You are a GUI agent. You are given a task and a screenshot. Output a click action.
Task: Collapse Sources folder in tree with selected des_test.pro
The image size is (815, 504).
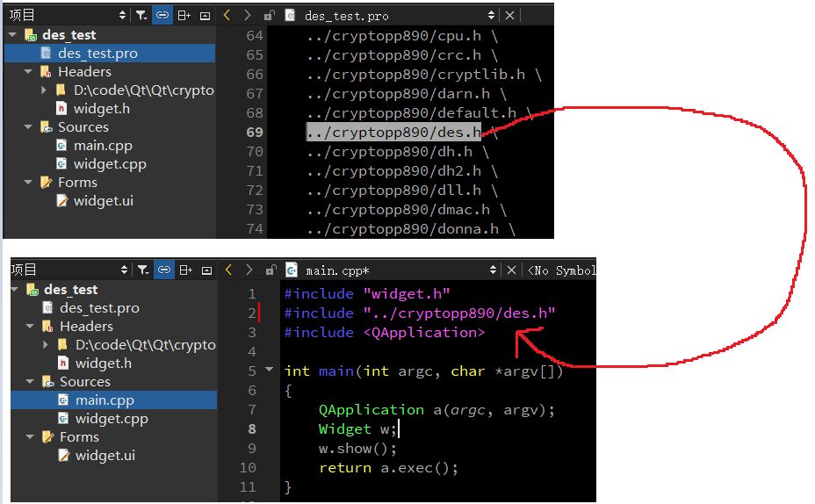pos(27,127)
